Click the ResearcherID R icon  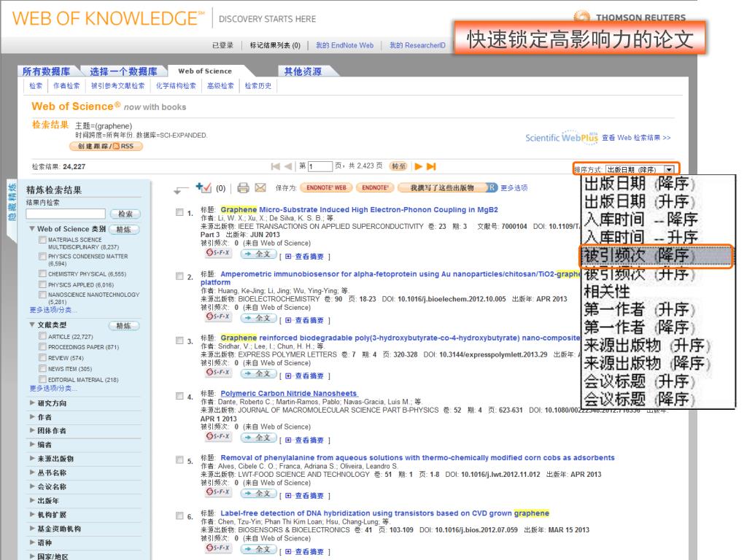[492, 187]
